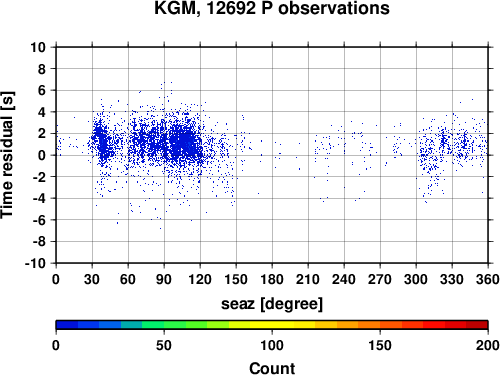Click the 90 tick label on x-axis

(x=164, y=279)
